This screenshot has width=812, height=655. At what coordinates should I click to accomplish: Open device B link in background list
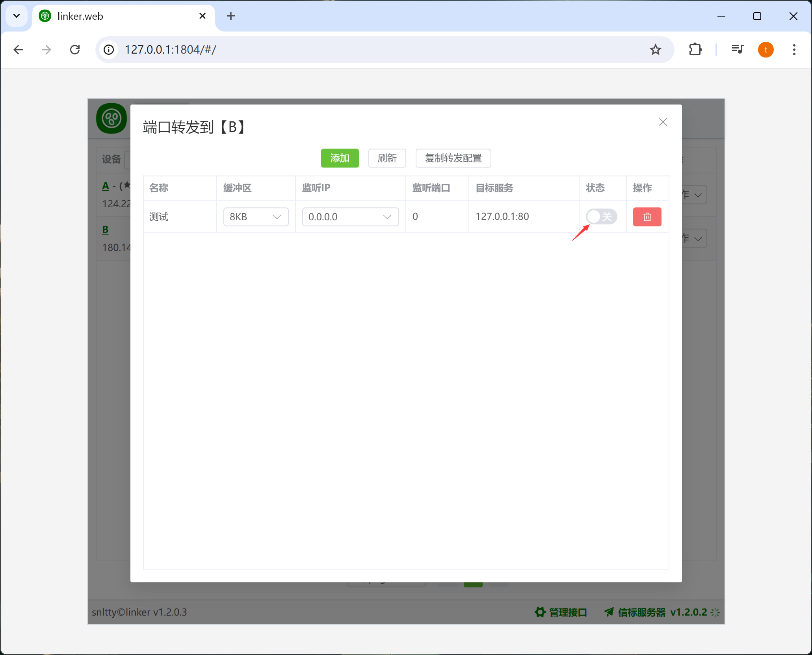(x=105, y=230)
